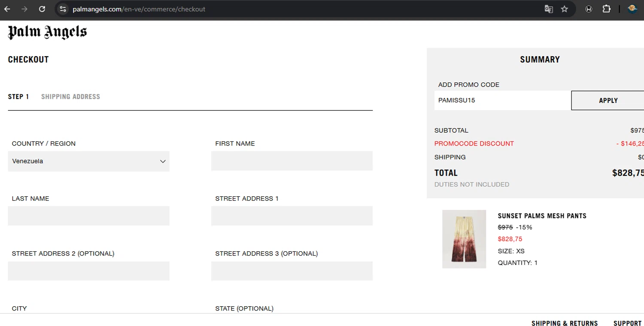644x326 pixels.
Task: Focus the Street Address 1 field
Action: coord(292,216)
